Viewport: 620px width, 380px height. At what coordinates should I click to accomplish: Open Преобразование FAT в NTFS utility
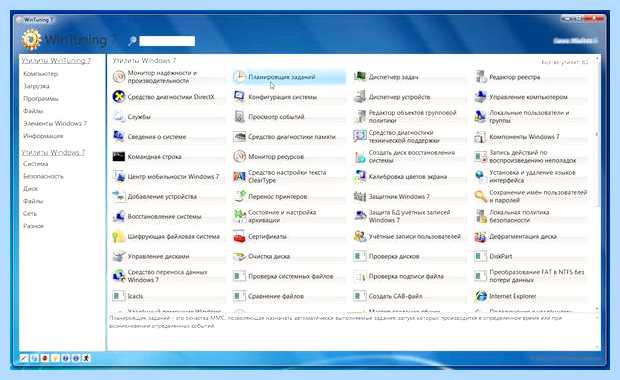pyautogui.click(x=530, y=276)
